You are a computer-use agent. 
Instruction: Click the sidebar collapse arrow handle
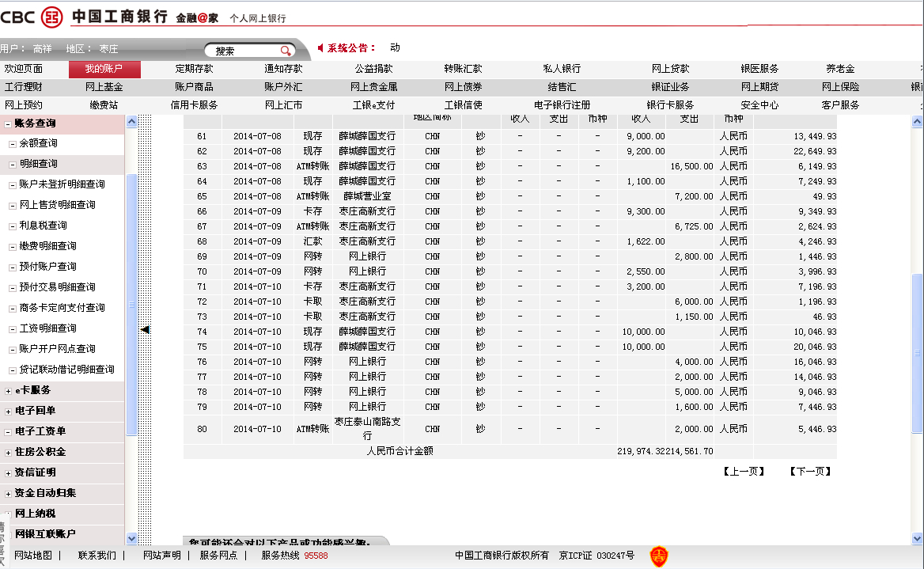click(145, 329)
